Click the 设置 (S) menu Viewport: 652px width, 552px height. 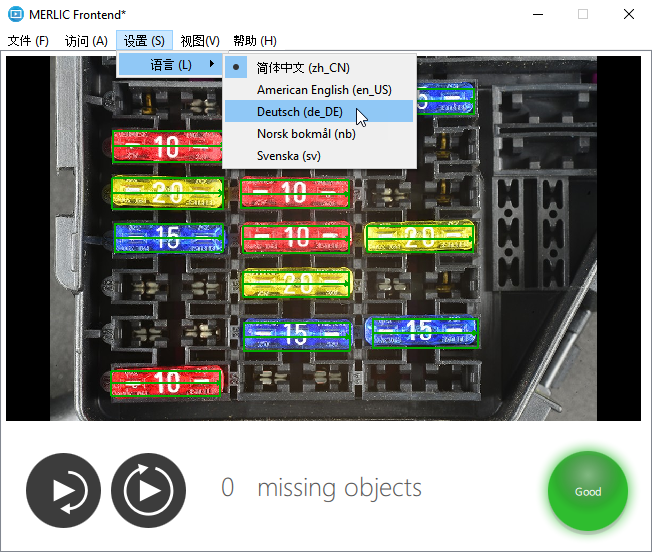(144, 41)
